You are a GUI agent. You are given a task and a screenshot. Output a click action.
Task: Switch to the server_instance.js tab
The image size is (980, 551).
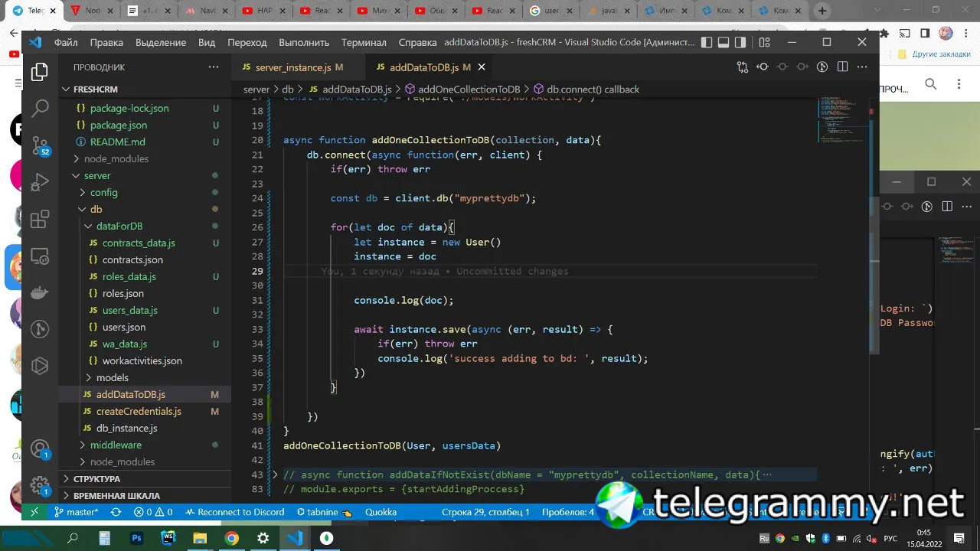click(292, 67)
